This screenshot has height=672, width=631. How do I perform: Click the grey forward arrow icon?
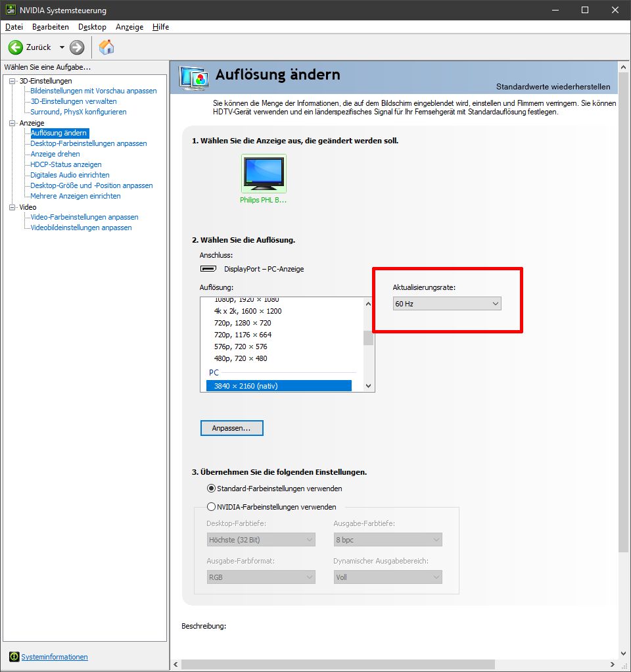click(x=77, y=47)
